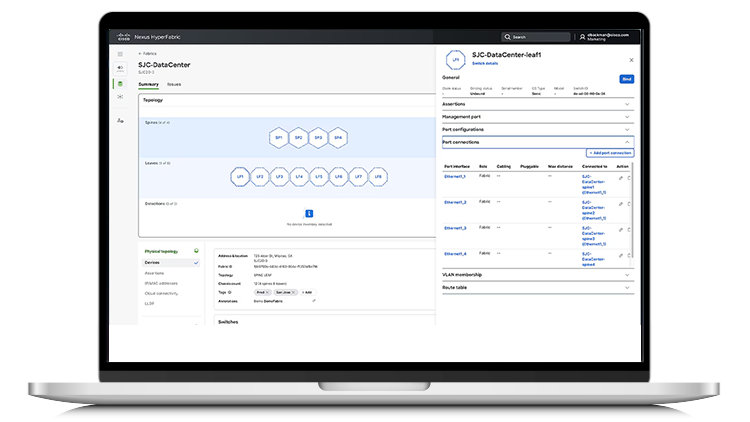Select the second sidebar navigation icon
This screenshot has width=750, height=422.
[x=120, y=68]
